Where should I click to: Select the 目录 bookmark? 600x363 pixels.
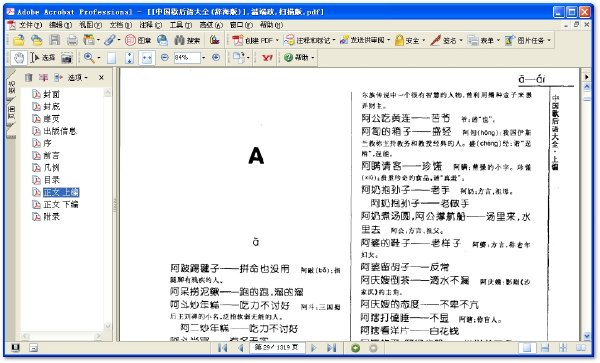coord(52,180)
